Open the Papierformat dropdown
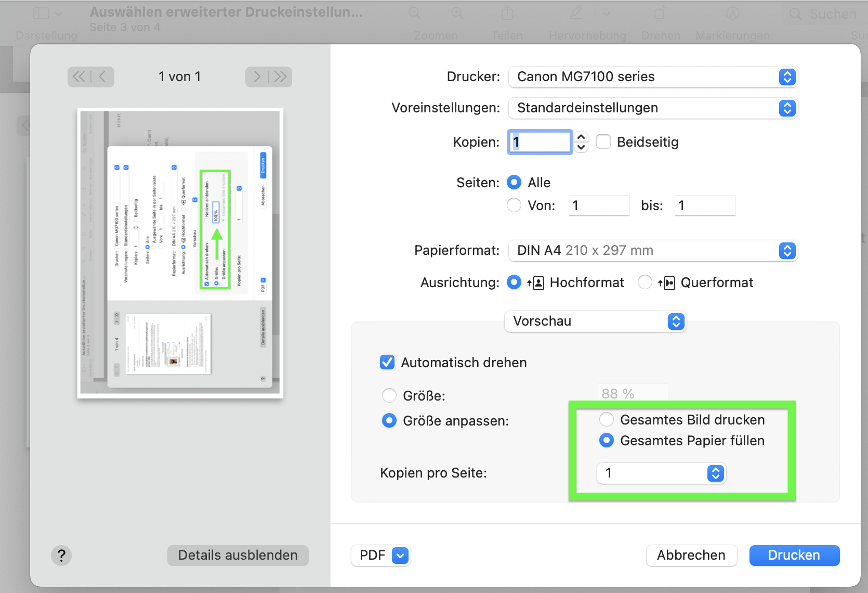The image size is (868, 593). [x=652, y=251]
